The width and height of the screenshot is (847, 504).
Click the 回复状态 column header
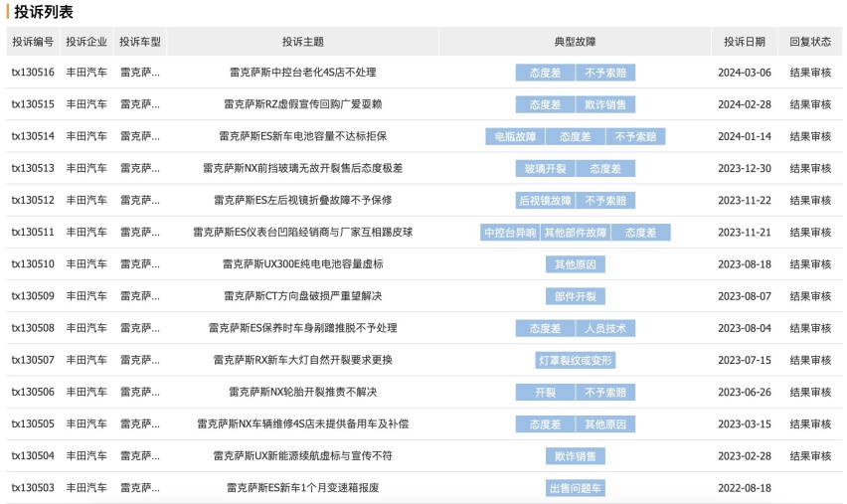810,42
